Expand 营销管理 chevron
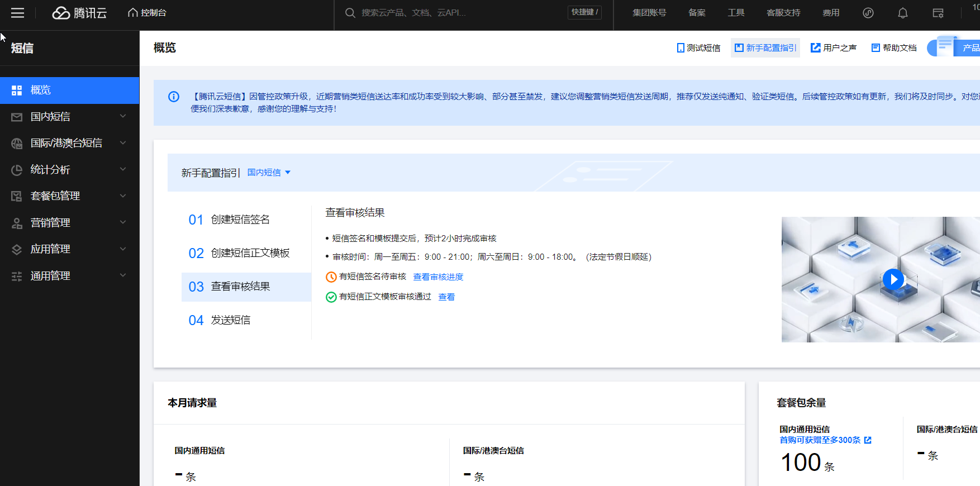The height and width of the screenshot is (486, 980). coord(123,222)
